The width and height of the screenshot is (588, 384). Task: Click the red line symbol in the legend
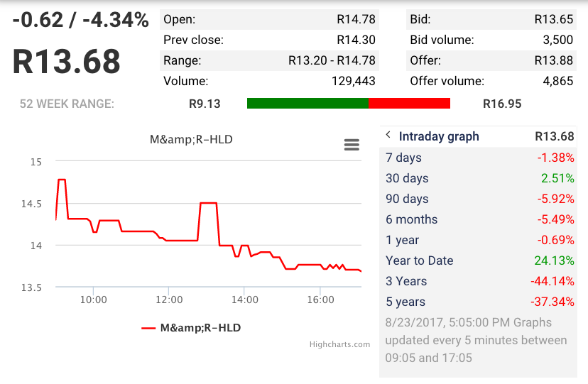pyautogui.click(x=148, y=328)
